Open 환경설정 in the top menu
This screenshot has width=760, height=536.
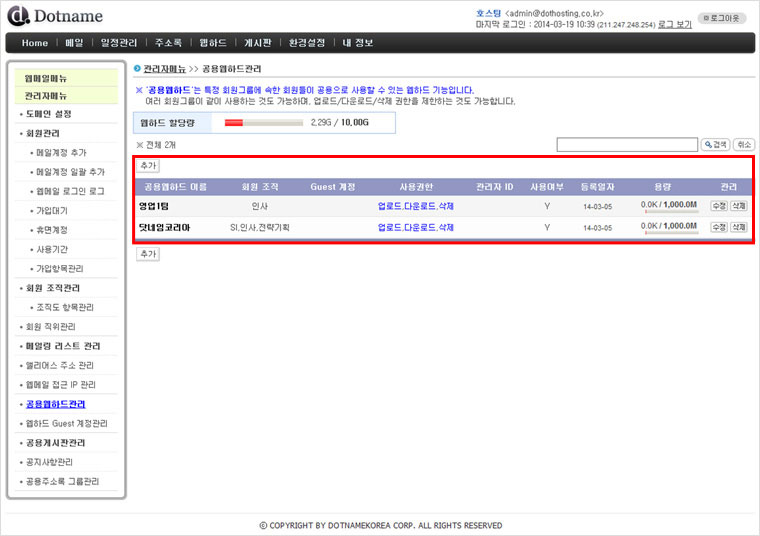pos(306,43)
